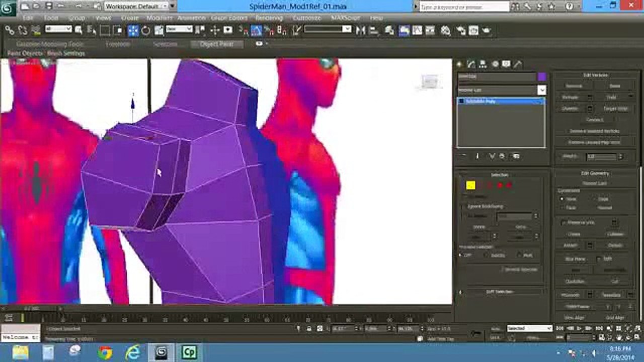This screenshot has width=644, height=362.
Task: Toggle the Angle Snap tool
Action: 257,30
